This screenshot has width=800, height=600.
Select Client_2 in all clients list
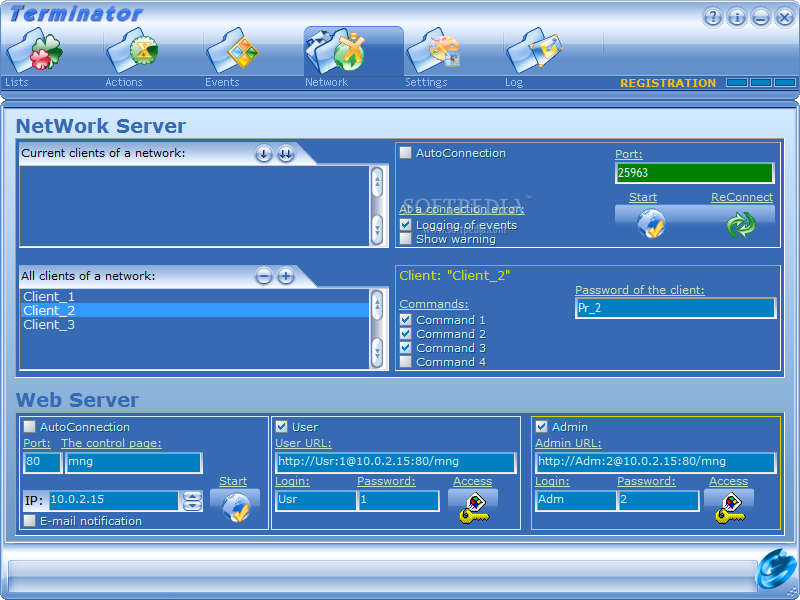click(195, 310)
